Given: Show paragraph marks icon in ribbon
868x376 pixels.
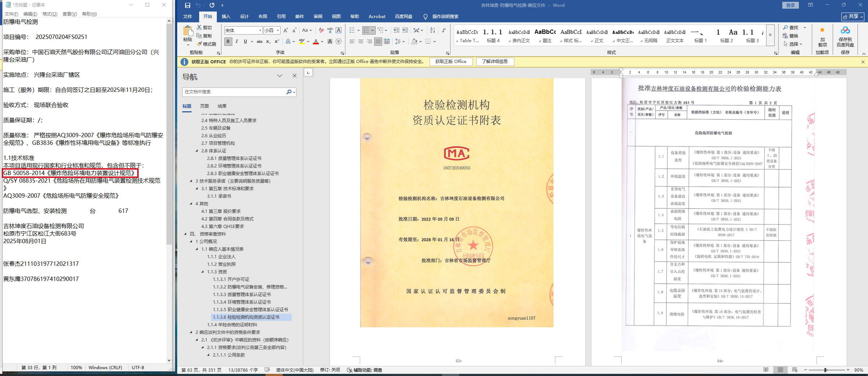Looking at the screenshot, I should (x=444, y=30).
